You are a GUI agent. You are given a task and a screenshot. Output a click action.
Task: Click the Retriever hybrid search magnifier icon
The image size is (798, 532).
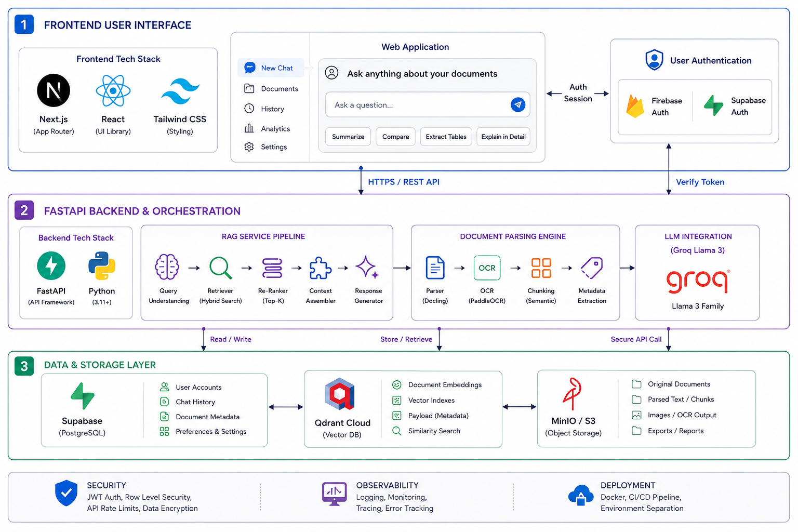coord(221,268)
